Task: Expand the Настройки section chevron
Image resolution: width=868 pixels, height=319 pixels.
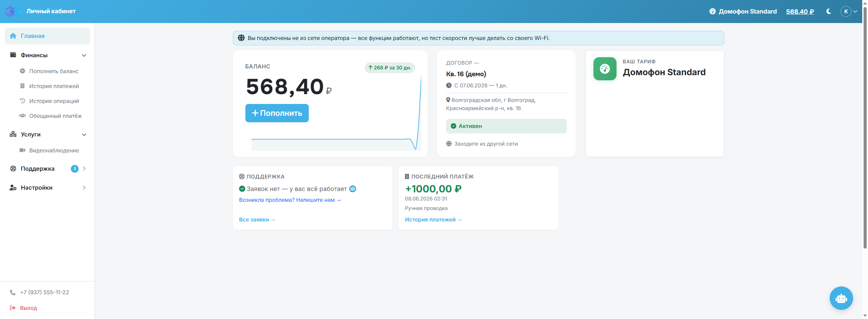Action: 84,188
